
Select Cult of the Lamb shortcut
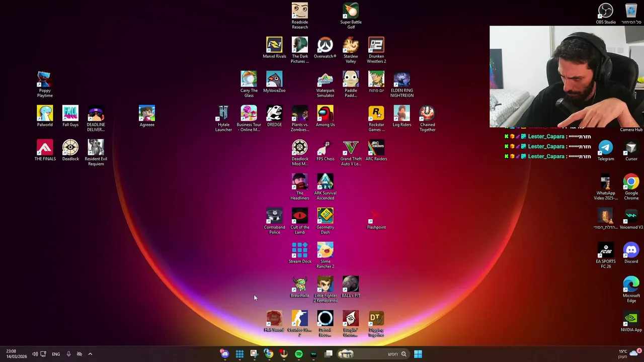point(300,221)
